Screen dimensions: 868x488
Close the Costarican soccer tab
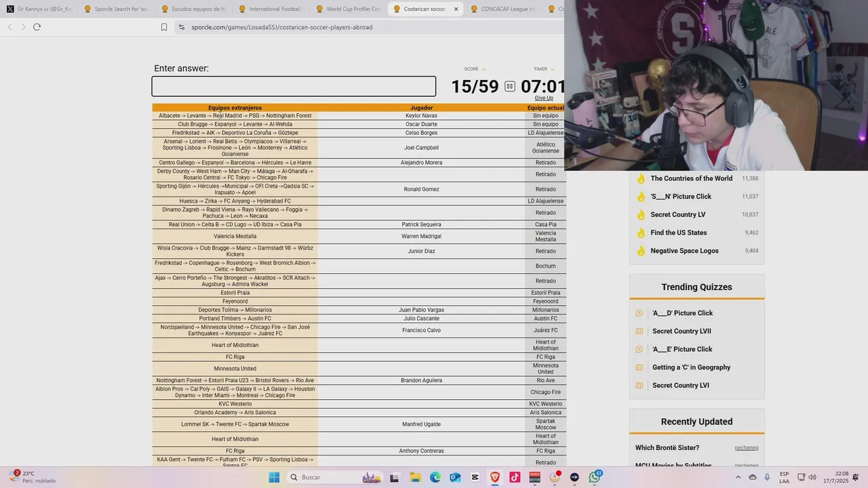(x=456, y=9)
